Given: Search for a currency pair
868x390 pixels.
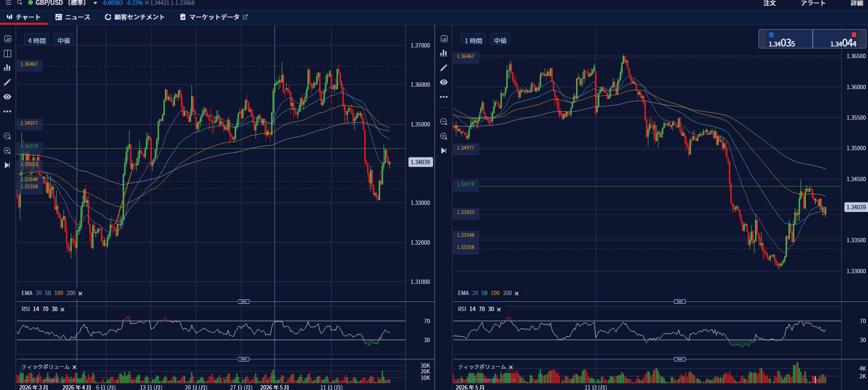Looking at the screenshot, I should (20, 3).
